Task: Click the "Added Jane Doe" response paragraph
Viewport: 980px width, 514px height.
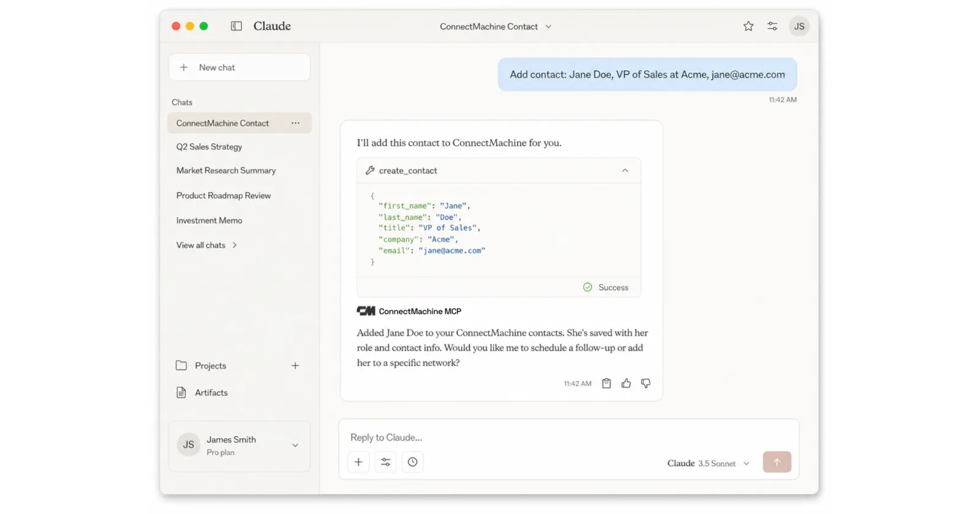Action: [502, 348]
